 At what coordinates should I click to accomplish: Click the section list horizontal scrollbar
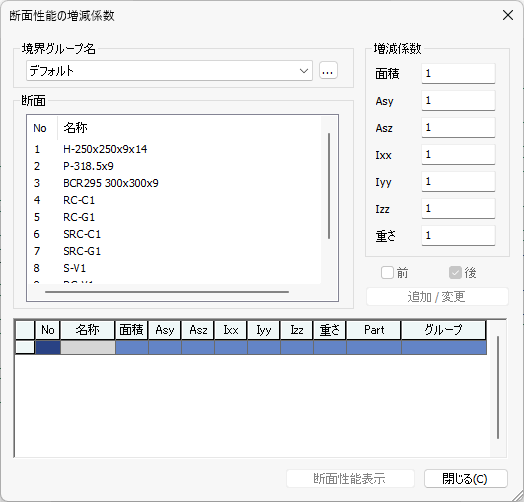(167, 292)
